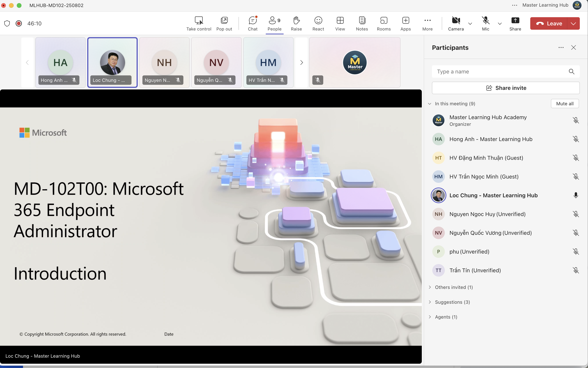Open window more options ellipsis in title bar

click(515, 5)
